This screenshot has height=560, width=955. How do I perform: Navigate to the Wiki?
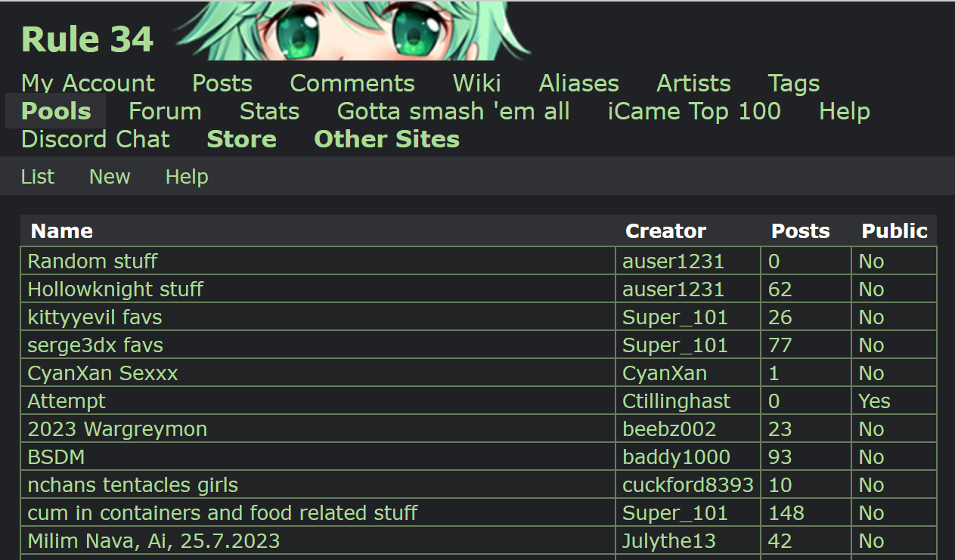[476, 83]
